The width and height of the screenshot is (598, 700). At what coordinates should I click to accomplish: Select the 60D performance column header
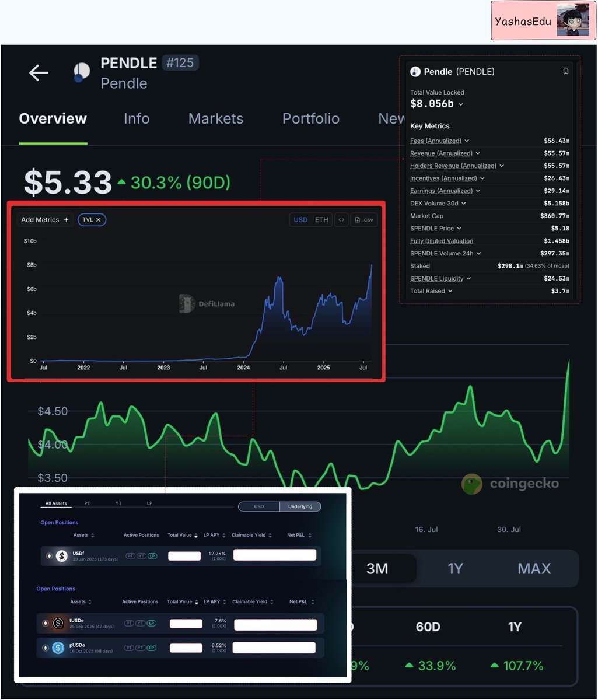(428, 626)
